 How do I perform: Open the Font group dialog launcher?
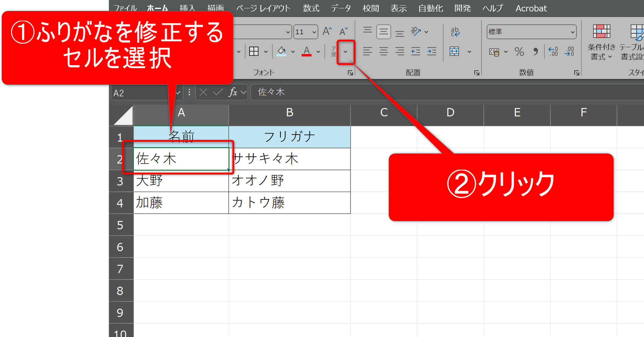point(350,73)
